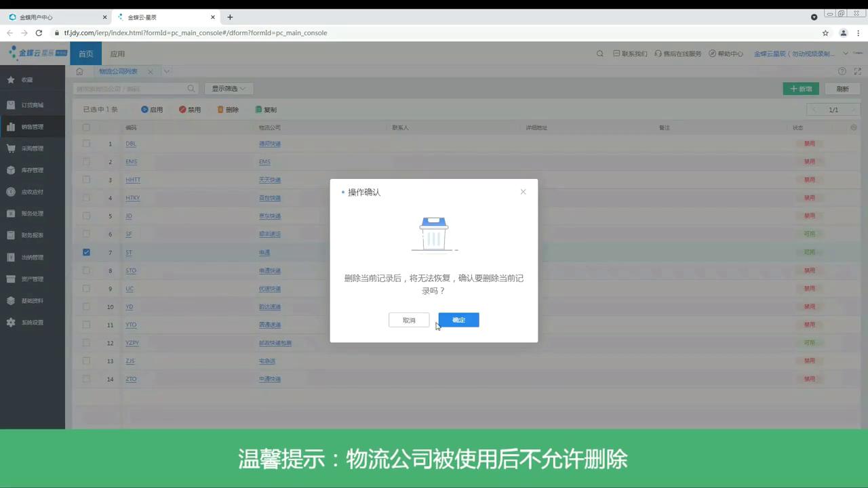
Task: Check the select-all checkbox in the table header
Action: 86,127
